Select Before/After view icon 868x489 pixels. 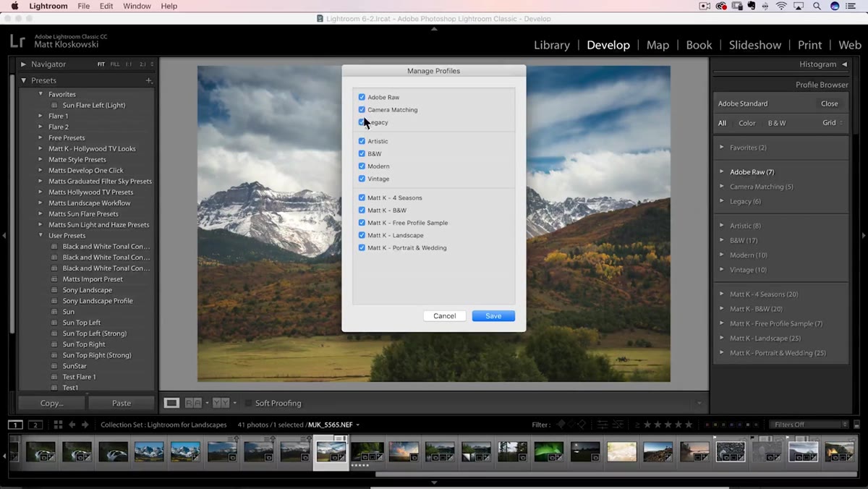coord(194,403)
